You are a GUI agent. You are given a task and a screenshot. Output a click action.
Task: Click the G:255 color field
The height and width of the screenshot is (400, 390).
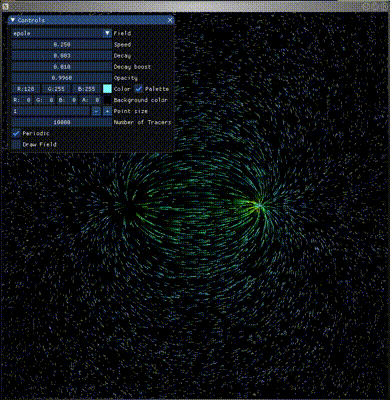[56, 89]
